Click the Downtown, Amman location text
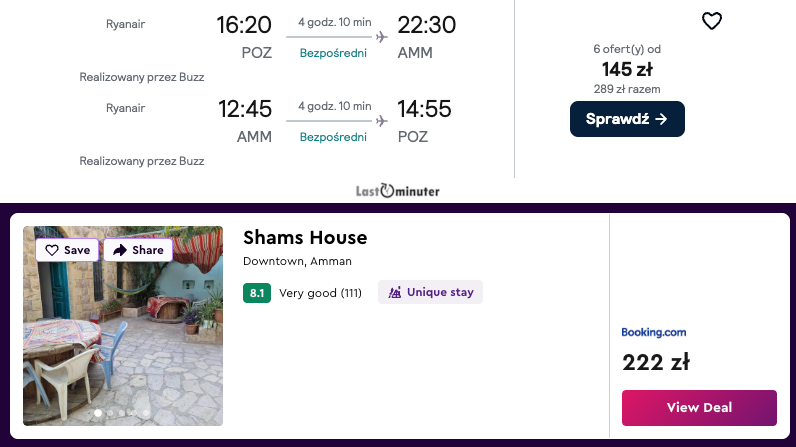The image size is (796, 447). 297,261
